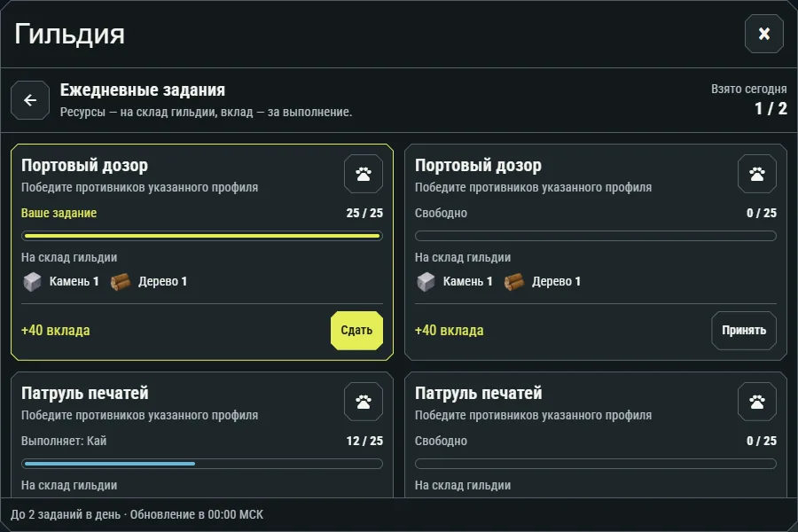The width and height of the screenshot is (798, 532).
Task: Click Свободно in the Патруль печатей card
Action: (441, 441)
